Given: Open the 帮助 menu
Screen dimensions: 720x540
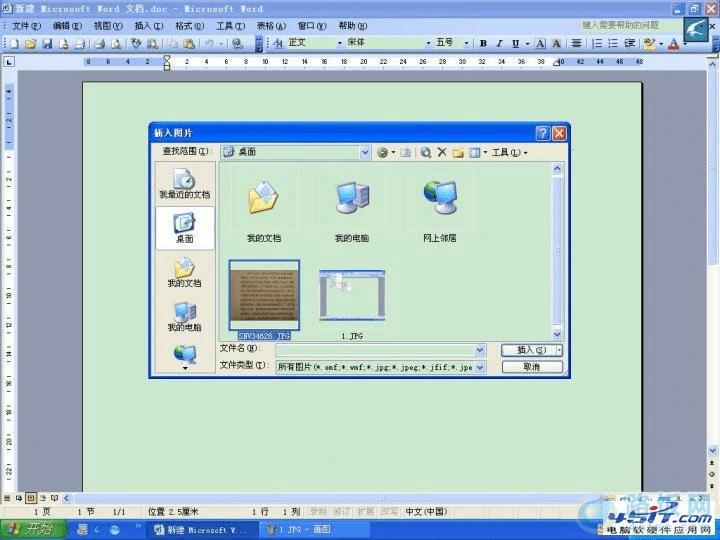Looking at the screenshot, I should (x=353, y=26).
